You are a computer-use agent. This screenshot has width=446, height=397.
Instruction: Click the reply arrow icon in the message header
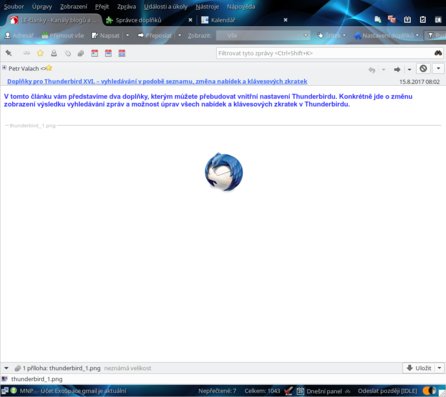pos(372,69)
